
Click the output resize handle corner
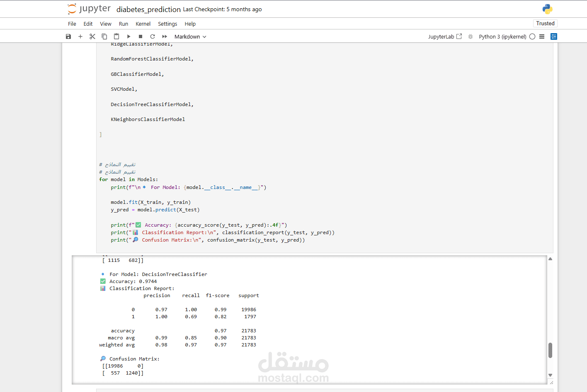point(551,382)
